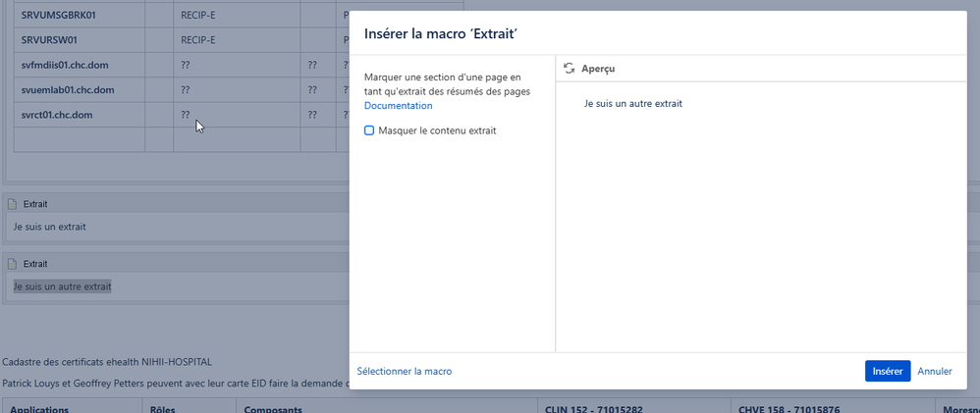Screen dimensions: 980x413
Task: Refresh the Aperçu preview icon
Action: (x=569, y=68)
